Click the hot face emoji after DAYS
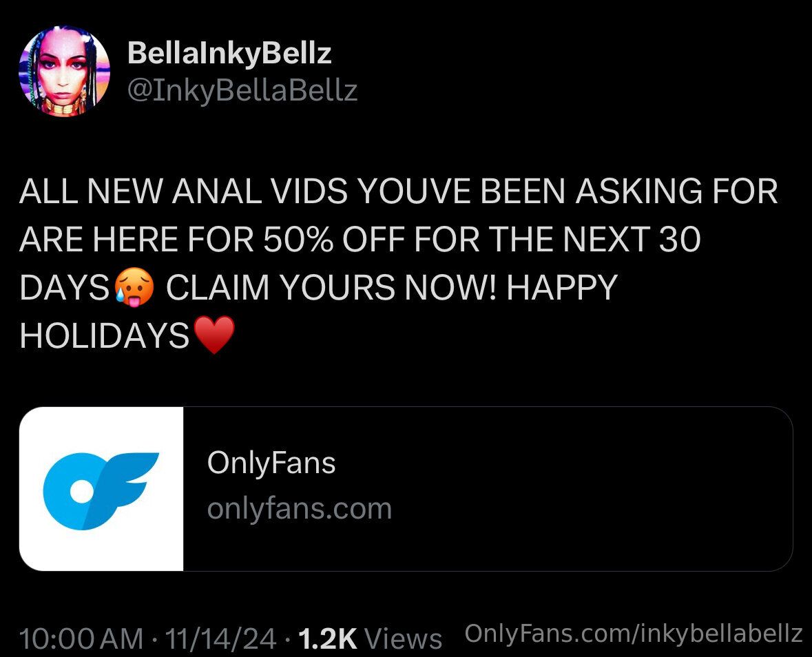Image resolution: width=812 pixels, height=657 pixels. coord(134,288)
